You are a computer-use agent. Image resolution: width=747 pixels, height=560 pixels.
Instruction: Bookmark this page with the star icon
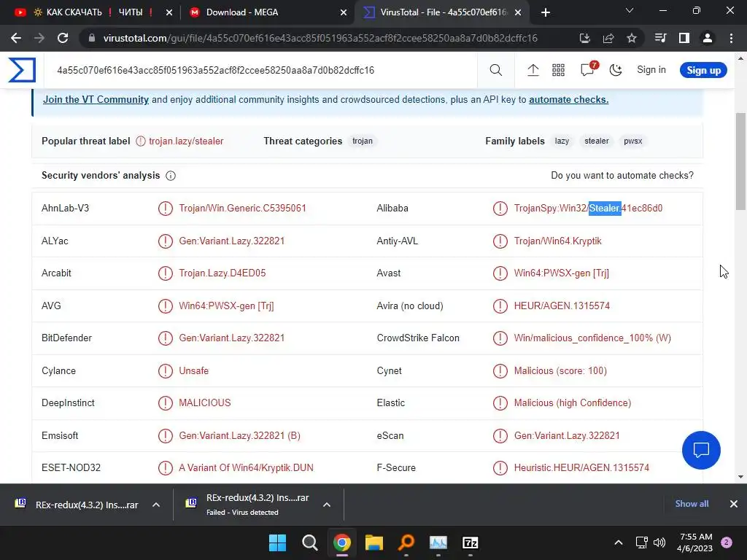[632, 38]
